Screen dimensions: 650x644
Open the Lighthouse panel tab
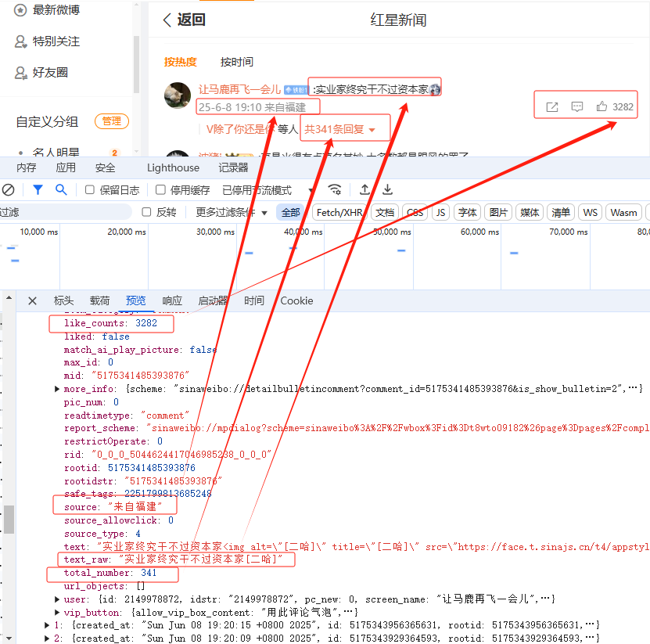pyautogui.click(x=173, y=168)
